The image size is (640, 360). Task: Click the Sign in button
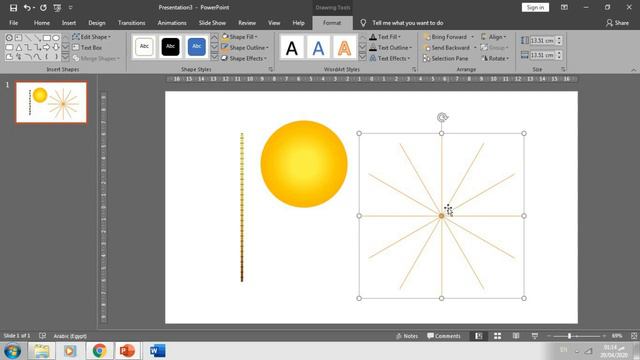[535, 7]
